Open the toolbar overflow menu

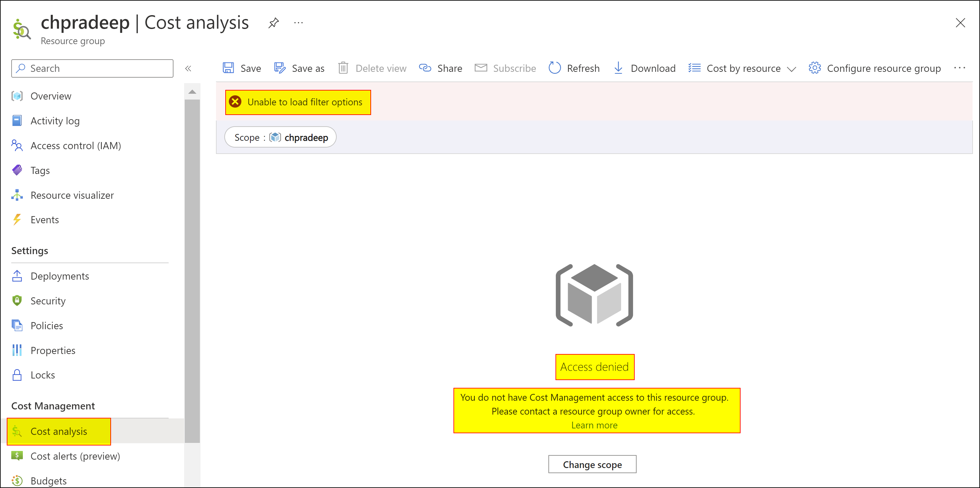click(x=960, y=68)
